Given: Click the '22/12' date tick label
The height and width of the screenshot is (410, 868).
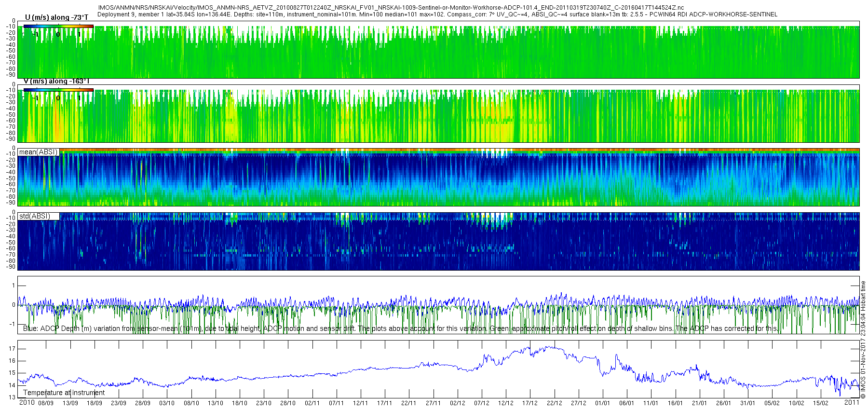Looking at the screenshot, I should [x=555, y=403].
